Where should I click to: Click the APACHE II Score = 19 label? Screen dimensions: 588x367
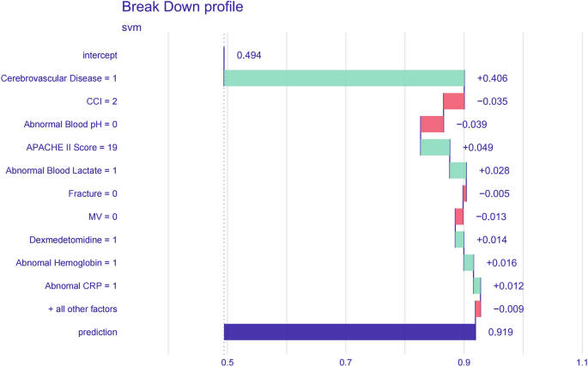[x=72, y=147]
